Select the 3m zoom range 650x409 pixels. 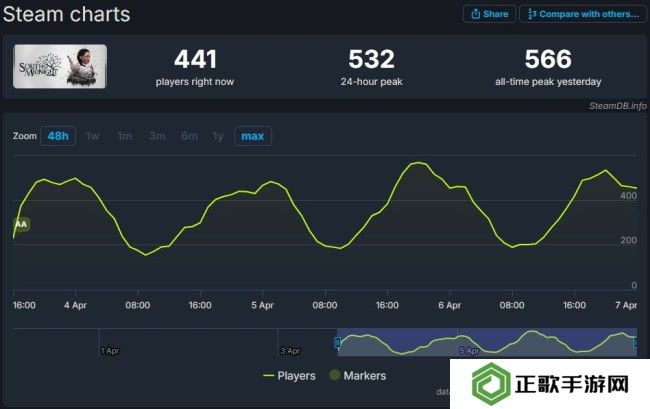[x=157, y=136]
